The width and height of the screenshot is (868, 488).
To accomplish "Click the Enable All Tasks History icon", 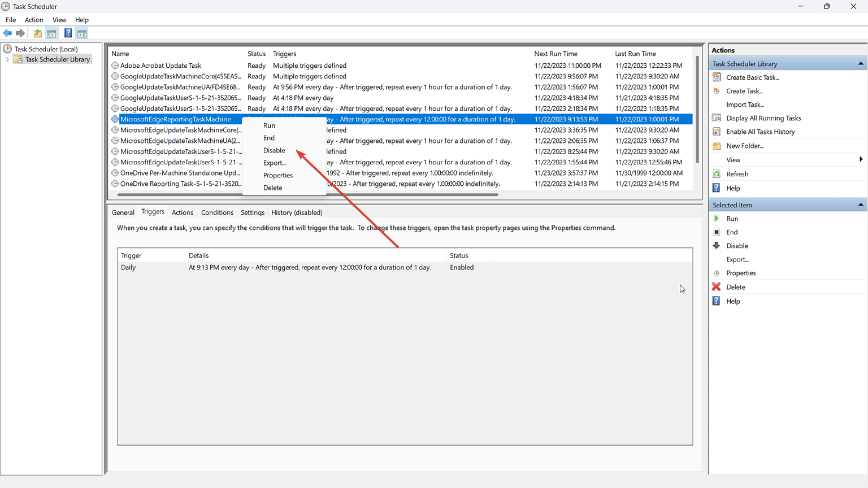I will (x=717, y=132).
